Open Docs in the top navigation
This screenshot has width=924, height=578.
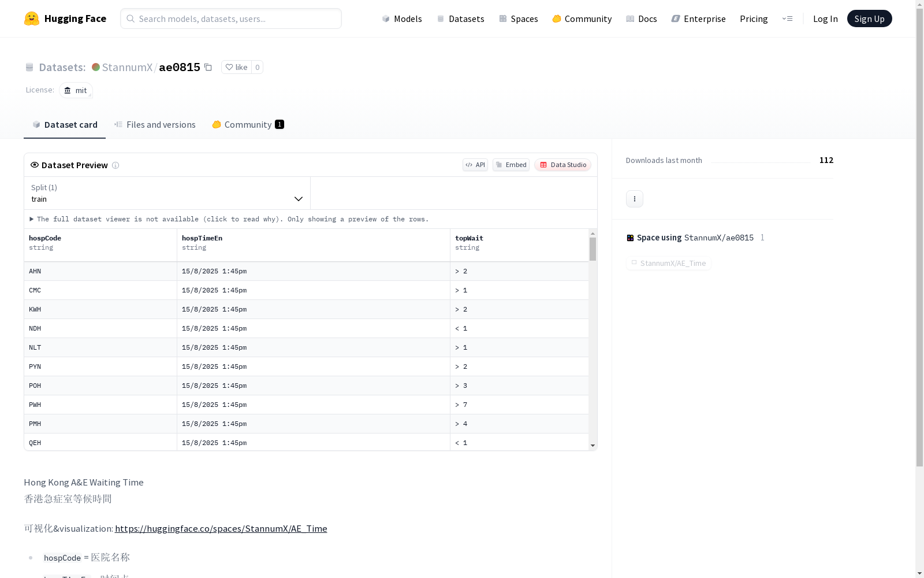pyautogui.click(x=642, y=18)
